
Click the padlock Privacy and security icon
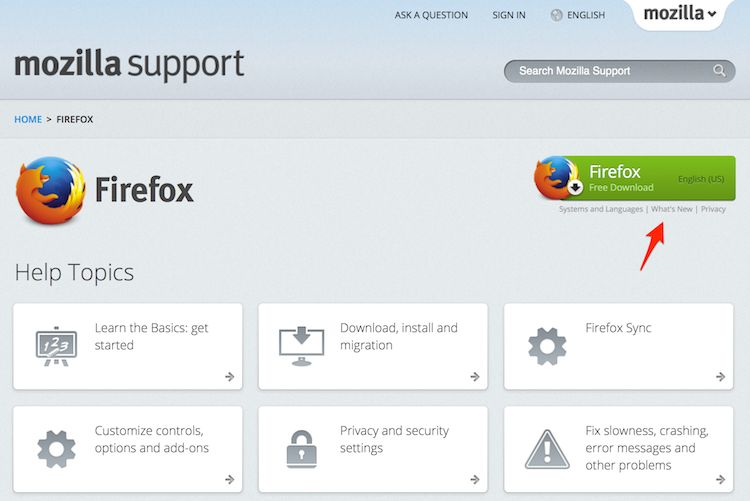[301, 447]
